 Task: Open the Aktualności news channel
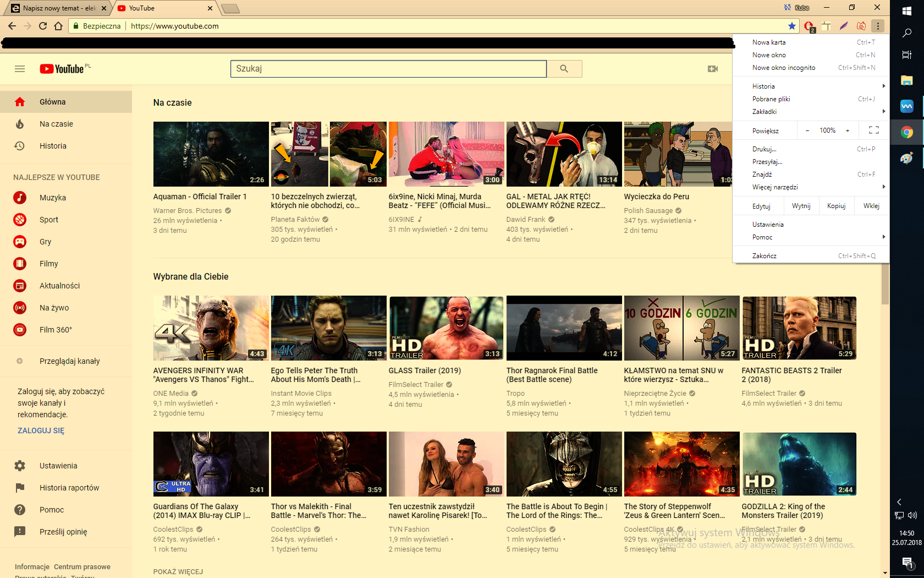point(66,286)
